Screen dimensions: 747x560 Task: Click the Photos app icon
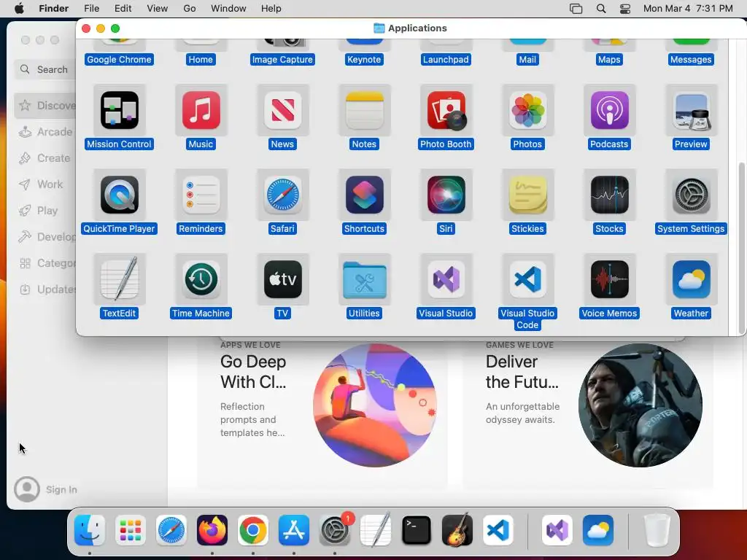527,111
